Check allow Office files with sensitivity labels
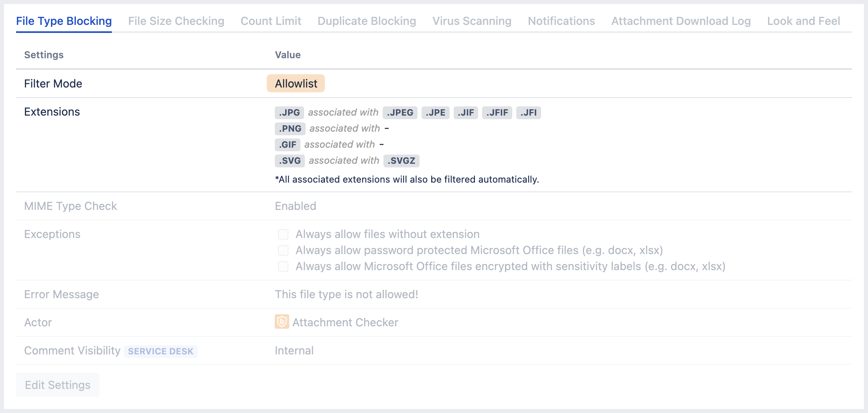Screen dimensions: 868x413 click(283, 266)
